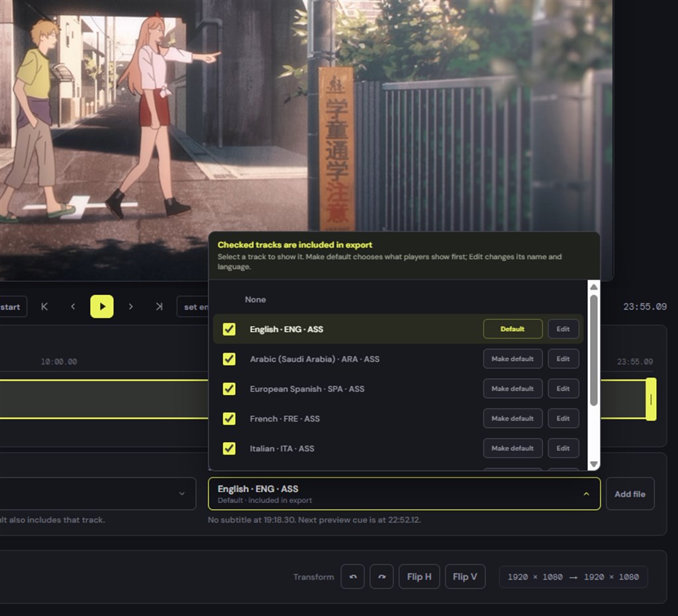The height and width of the screenshot is (616, 678).
Task: Uncheck the English ENG ASS track
Action: [229, 329]
